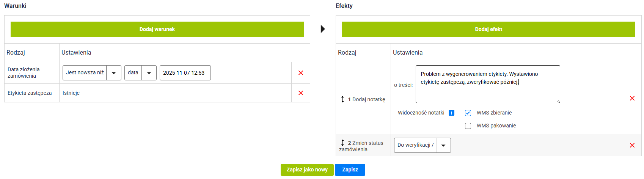Viewport: 644px width, 179px height.
Task: Click the reorder arrow for Dodaj notatkę
Action: point(342,99)
